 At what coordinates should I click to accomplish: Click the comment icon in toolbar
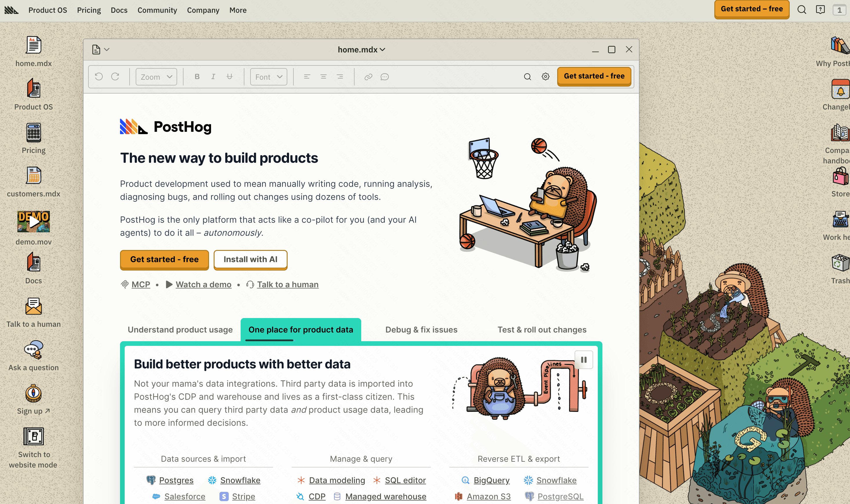(384, 77)
